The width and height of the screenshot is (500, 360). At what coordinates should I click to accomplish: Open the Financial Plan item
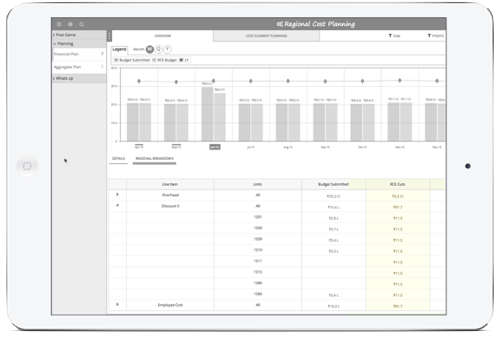(x=79, y=54)
